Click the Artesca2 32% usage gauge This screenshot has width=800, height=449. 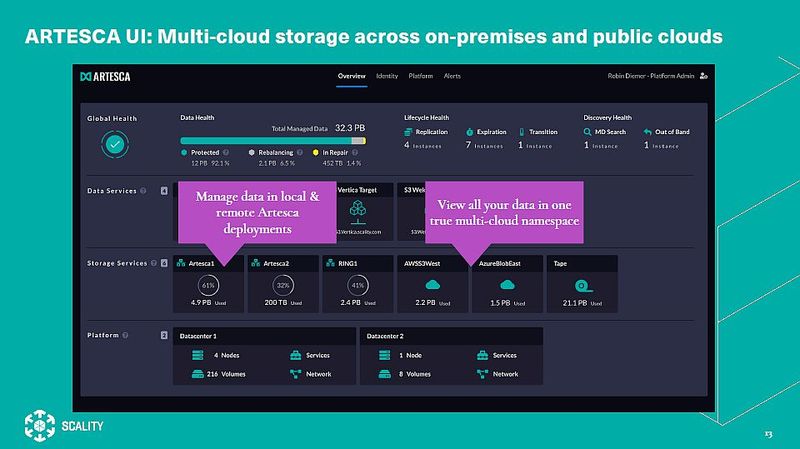(x=283, y=286)
